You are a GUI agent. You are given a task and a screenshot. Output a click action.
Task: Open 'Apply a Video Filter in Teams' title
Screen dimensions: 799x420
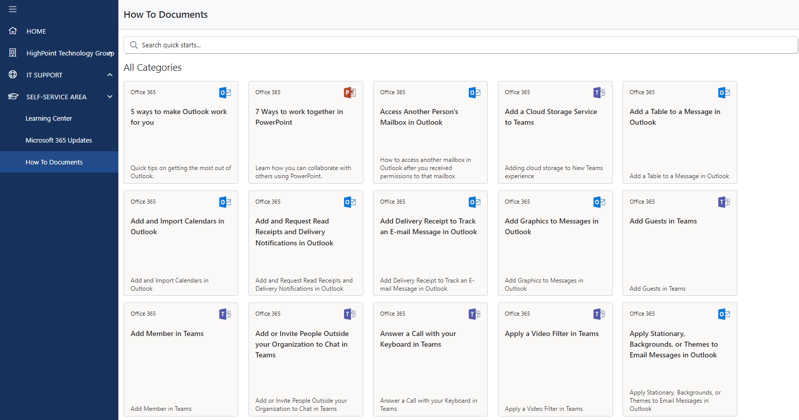tap(551, 333)
